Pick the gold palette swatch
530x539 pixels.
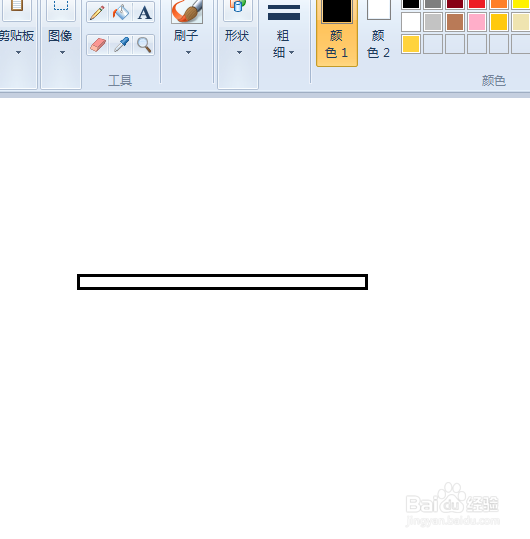tap(499, 22)
